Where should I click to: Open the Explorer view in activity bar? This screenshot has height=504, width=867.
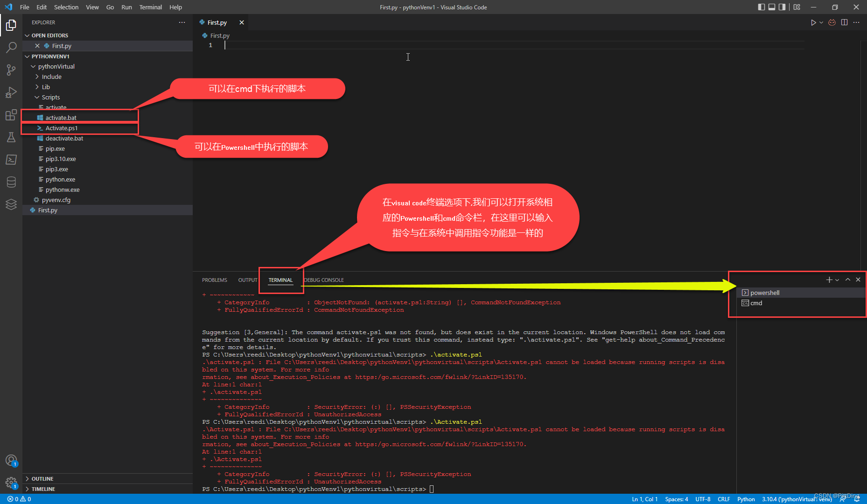coord(11,25)
